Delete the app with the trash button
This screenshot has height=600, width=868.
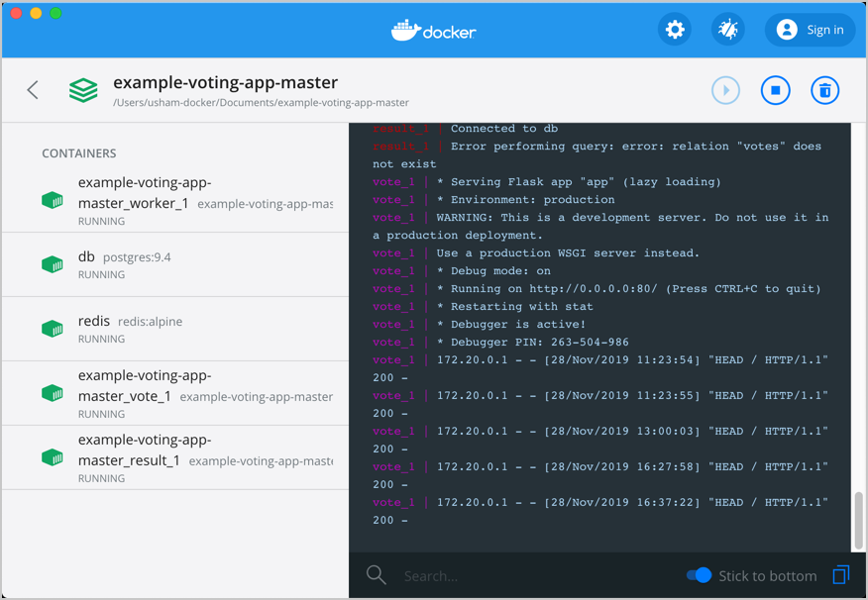[824, 89]
